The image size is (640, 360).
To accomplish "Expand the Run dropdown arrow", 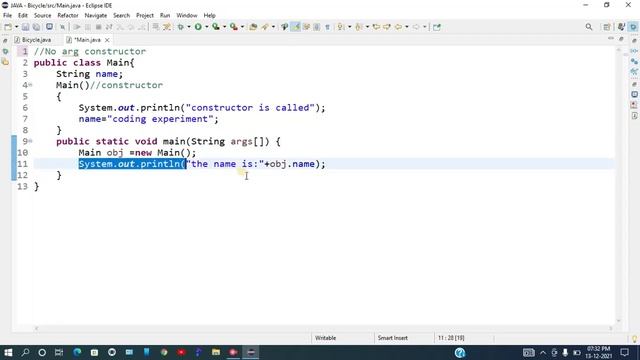I will coord(207,27).
